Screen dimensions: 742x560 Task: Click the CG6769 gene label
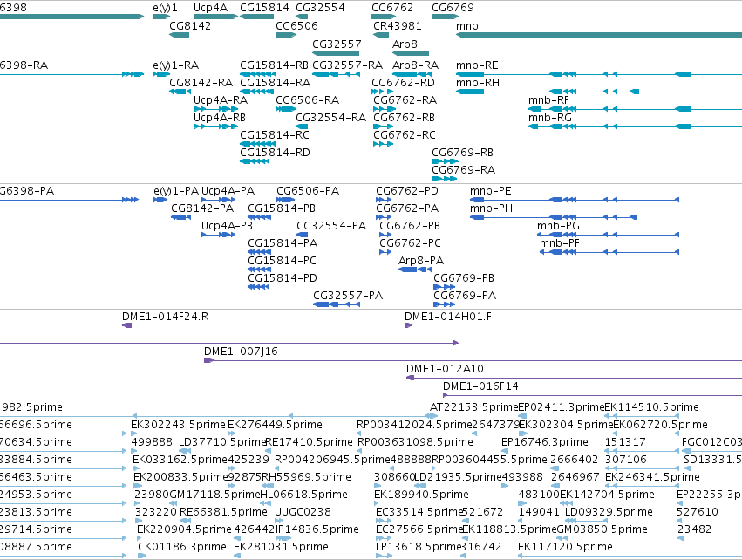[453, 8]
